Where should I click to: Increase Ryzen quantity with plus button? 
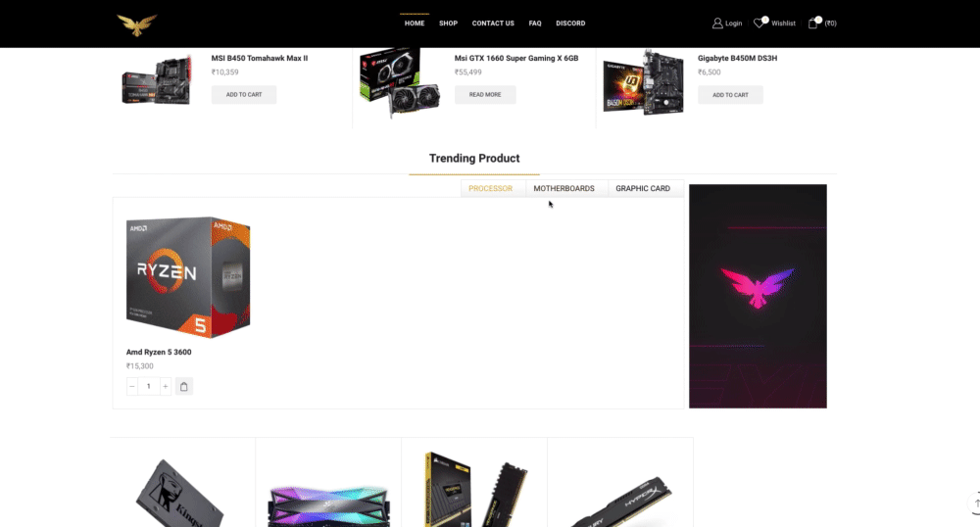click(x=165, y=387)
